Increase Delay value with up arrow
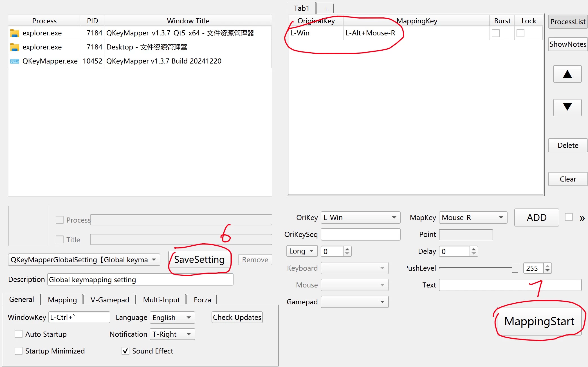Viewport: 588px width, 367px height. click(474, 249)
